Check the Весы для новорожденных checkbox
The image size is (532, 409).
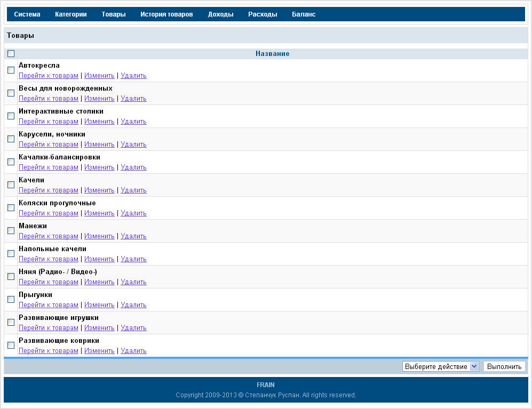coord(11,93)
